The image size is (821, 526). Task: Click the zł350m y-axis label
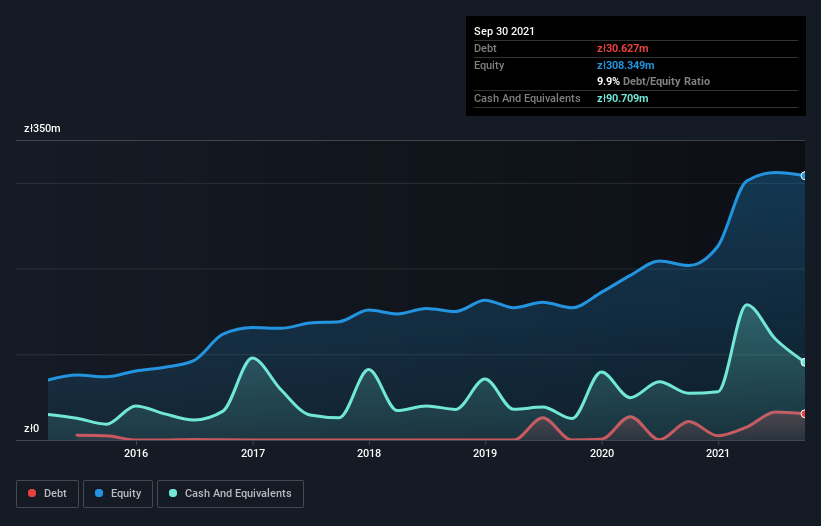click(42, 128)
